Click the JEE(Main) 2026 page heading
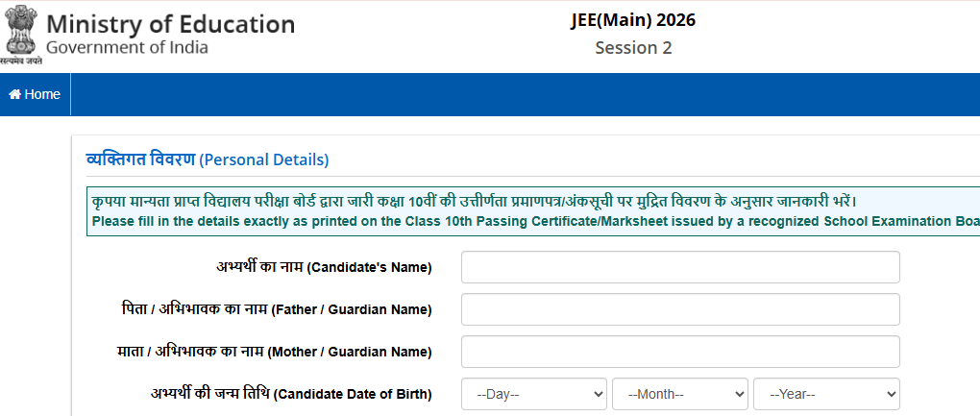 click(633, 21)
